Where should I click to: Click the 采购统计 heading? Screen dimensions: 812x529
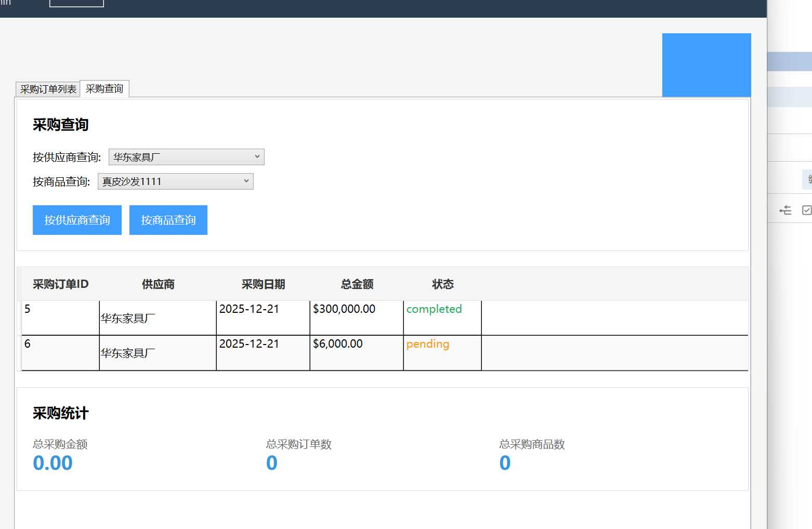(x=60, y=413)
